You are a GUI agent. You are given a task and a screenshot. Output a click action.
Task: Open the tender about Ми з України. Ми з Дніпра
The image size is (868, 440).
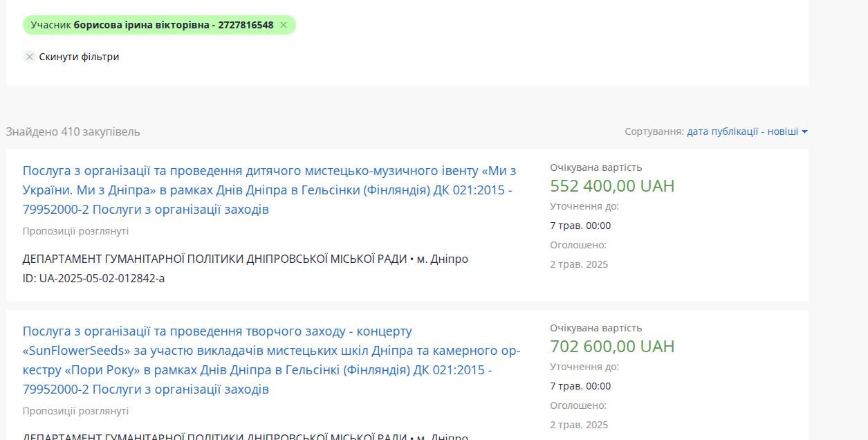coord(270,191)
